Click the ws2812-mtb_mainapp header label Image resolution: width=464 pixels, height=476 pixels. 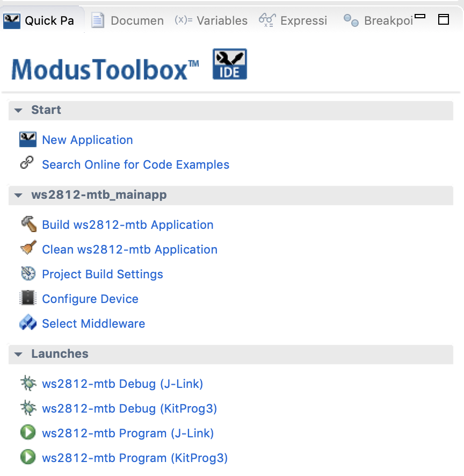[x=99, y=195]
